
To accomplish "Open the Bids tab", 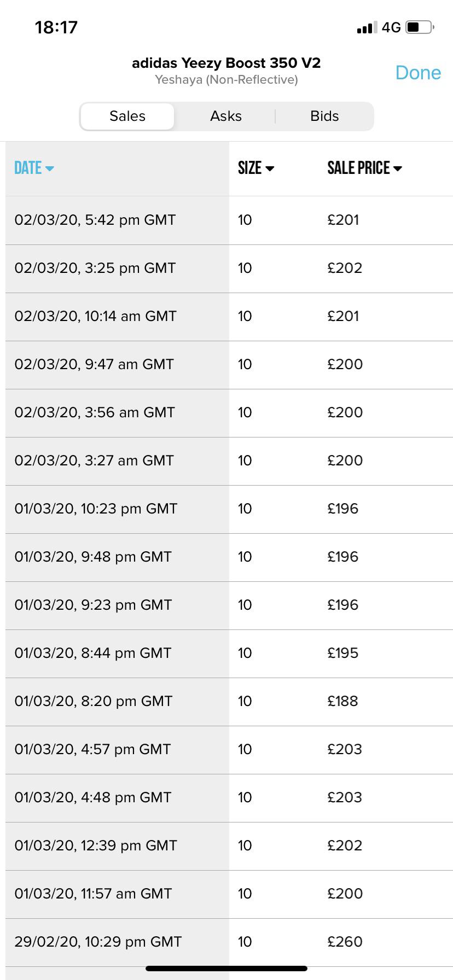I will pos(324,116).
